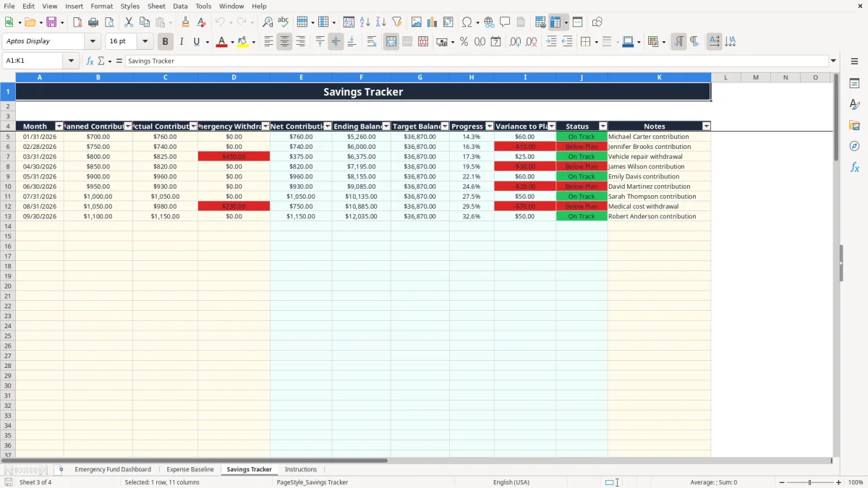This screenshot has width=868, height=488.
Task: Click Add Decimal Place icon
Action: tap(515, 42)
